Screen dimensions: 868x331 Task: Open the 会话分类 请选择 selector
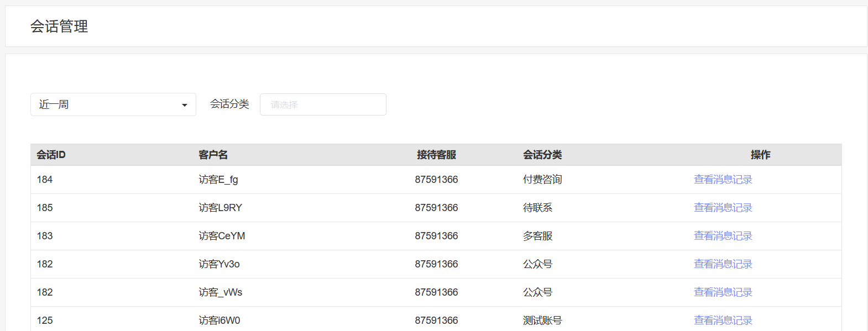coord(323,104)
